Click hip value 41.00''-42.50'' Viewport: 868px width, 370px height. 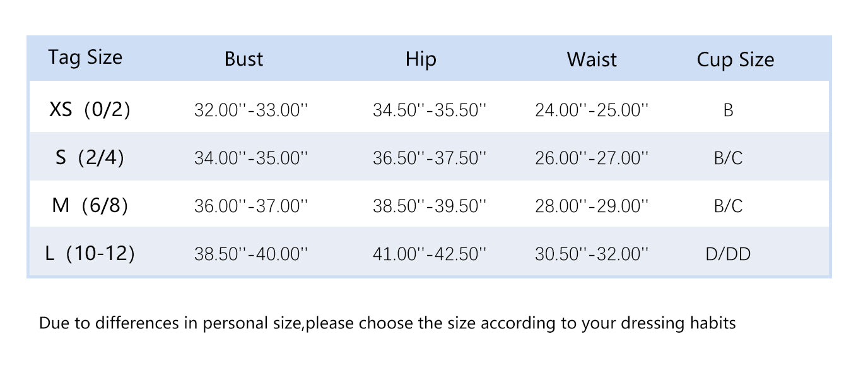pyautogui.click(x=430, y=254)
